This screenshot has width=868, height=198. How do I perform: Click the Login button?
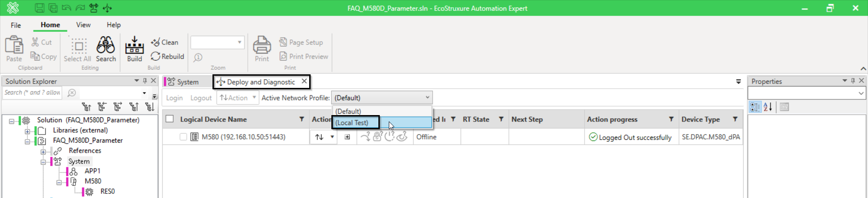[174, 97]
